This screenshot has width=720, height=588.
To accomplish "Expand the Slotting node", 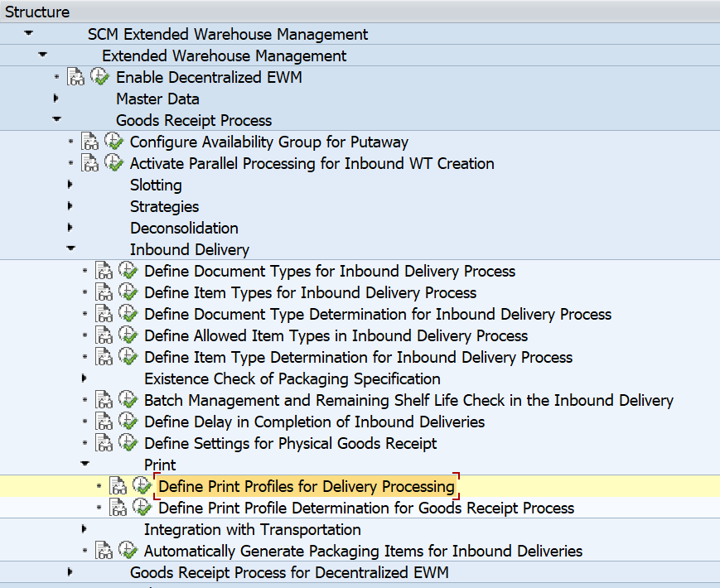I will [70, 184].
